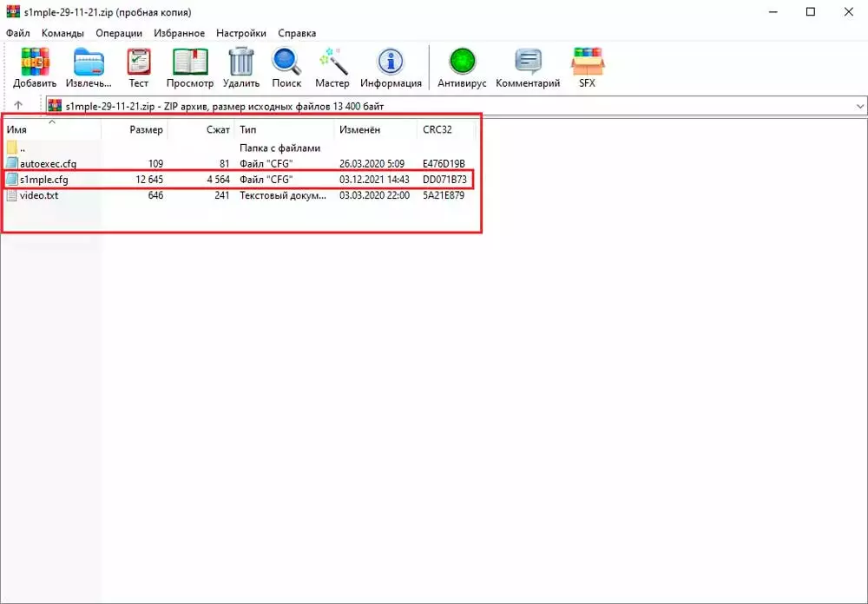The height and width of the screenshot is (604, 868).
Task: Sort files by Размер column header
Action: point(146,129)
